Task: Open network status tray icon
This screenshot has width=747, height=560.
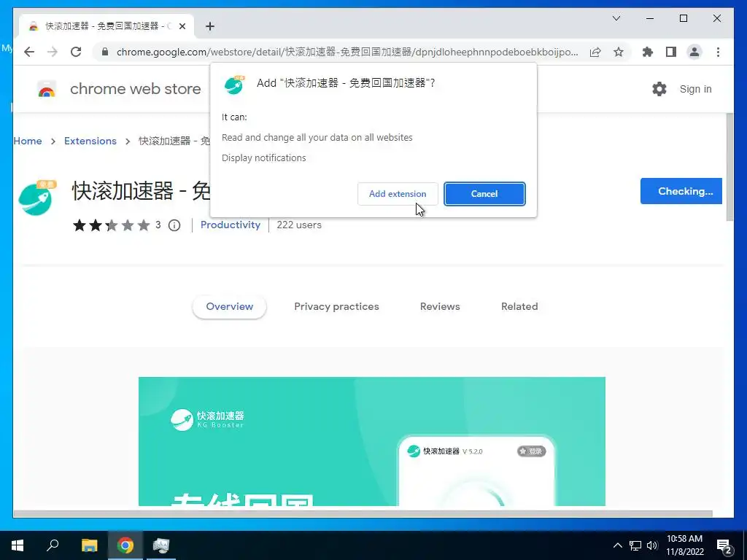Action: [x=635, y=545]
